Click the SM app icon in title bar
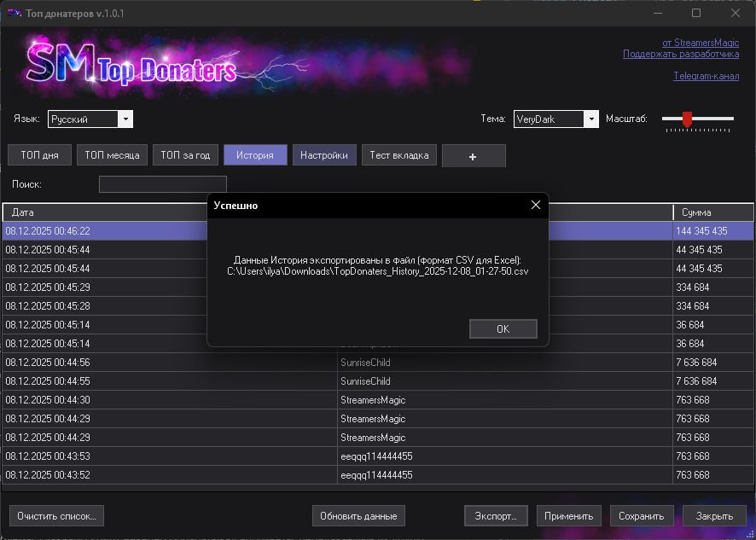Screen dimensions: 756x540 coord(14,13)
